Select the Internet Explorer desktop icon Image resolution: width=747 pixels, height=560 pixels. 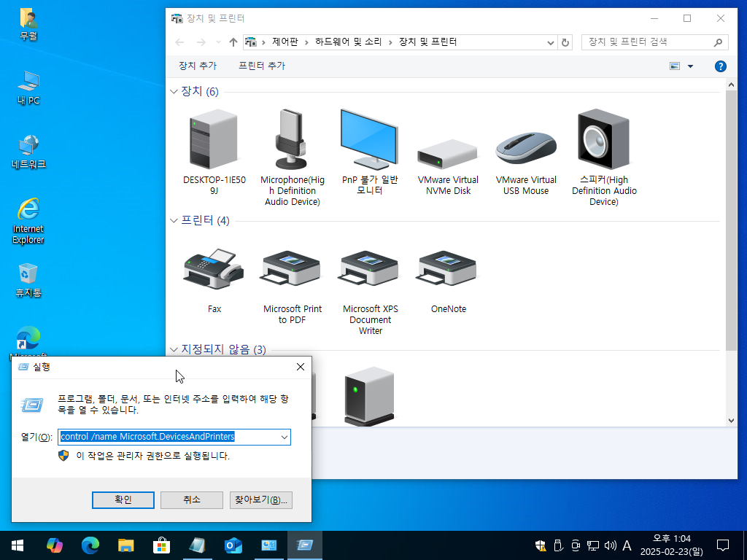[x=28, y=222]
